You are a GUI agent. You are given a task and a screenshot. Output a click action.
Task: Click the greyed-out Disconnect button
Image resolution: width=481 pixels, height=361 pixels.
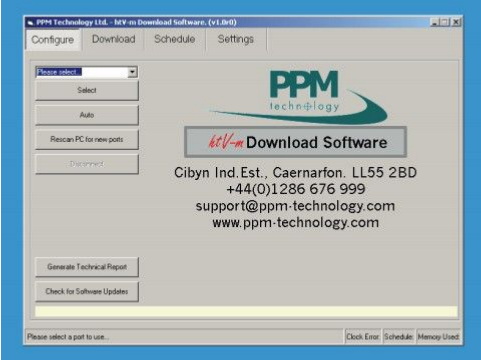coord(87,164)
